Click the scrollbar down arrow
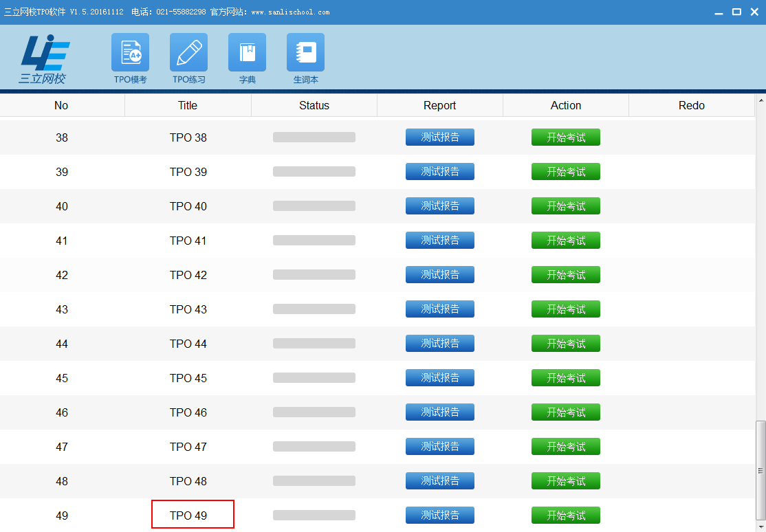 pyautogui.click(x=760, y=527)
